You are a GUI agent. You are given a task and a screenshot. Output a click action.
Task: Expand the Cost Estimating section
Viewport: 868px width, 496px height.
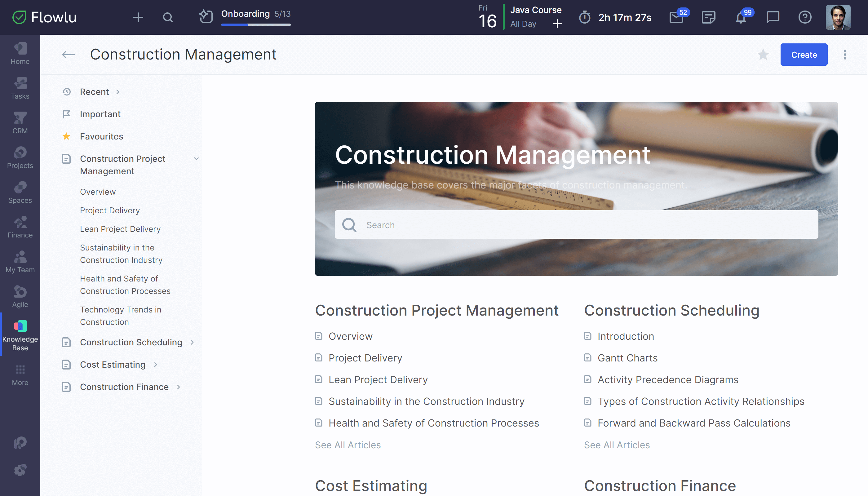[156, 364]
